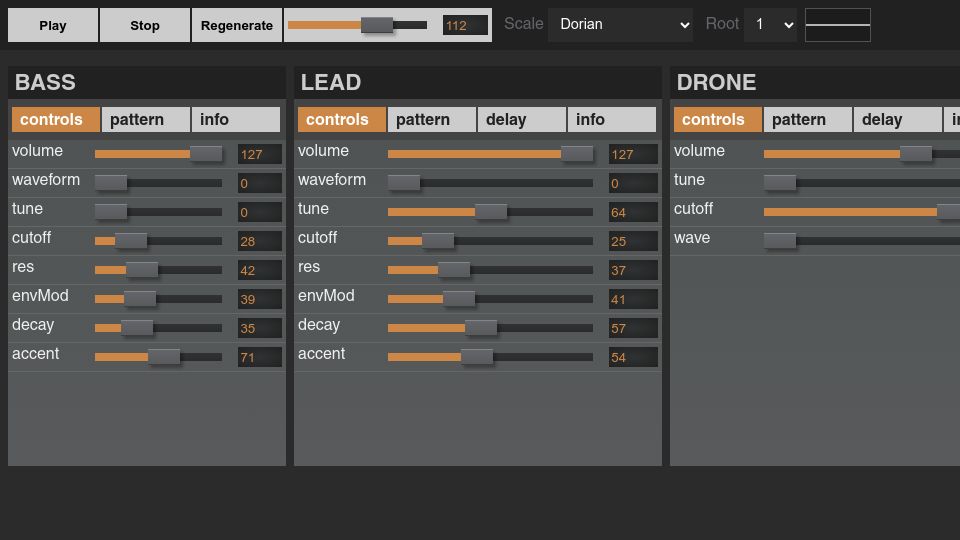Click the Regenerate button
Screen dimensions: 960x540
coord(237,25)
